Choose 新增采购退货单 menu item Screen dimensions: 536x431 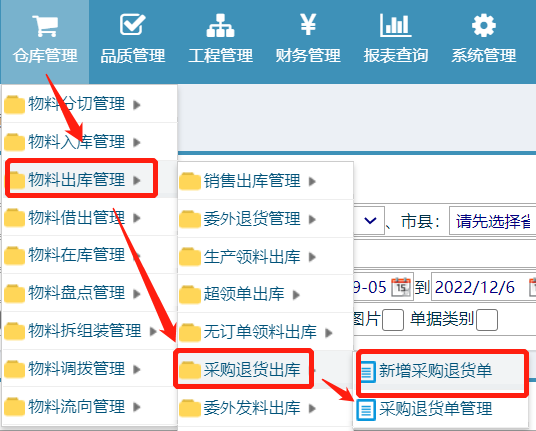(441, 371)
